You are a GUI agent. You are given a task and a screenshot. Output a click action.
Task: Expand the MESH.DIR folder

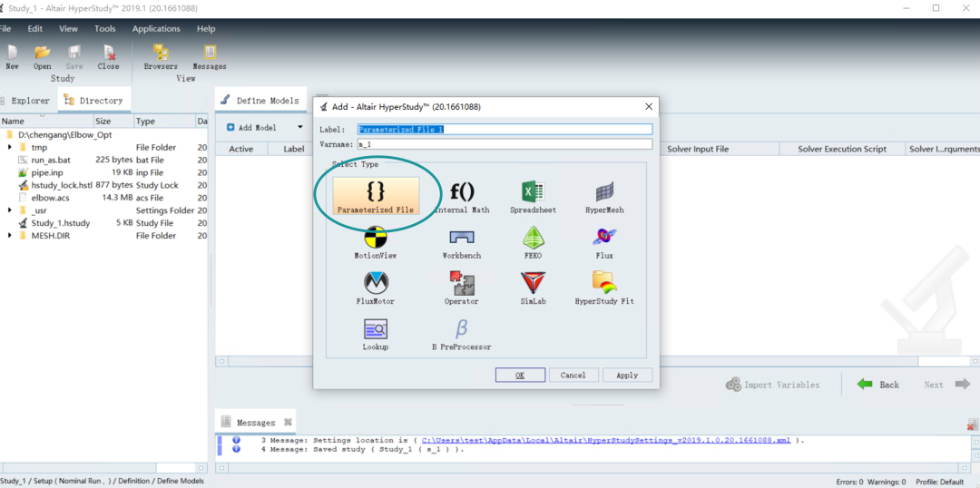click(10, 236)
